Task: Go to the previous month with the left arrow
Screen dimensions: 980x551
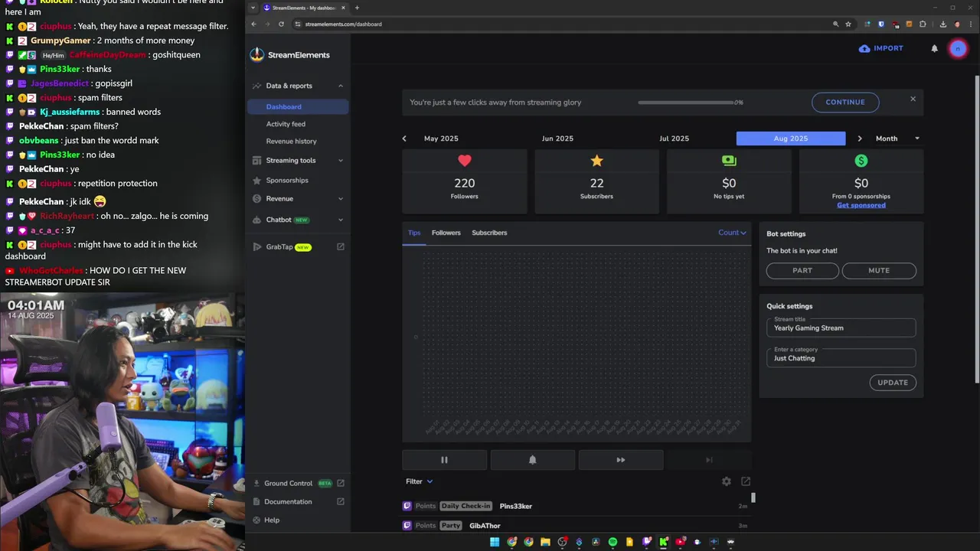Action: click(404, 139)
